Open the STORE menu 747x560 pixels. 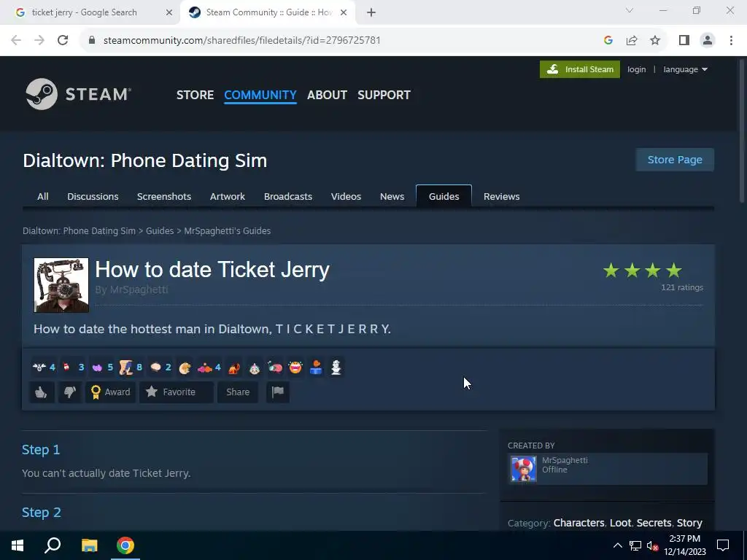(196, 95)
